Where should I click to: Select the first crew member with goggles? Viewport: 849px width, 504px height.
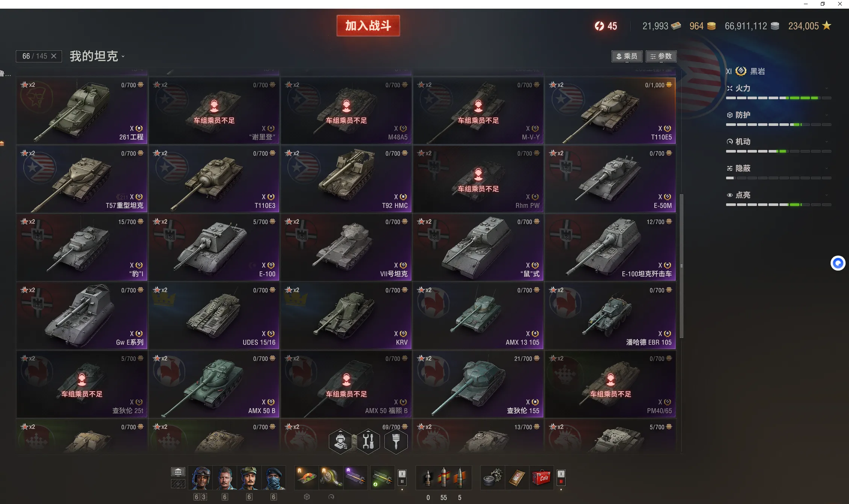(201, 478)
